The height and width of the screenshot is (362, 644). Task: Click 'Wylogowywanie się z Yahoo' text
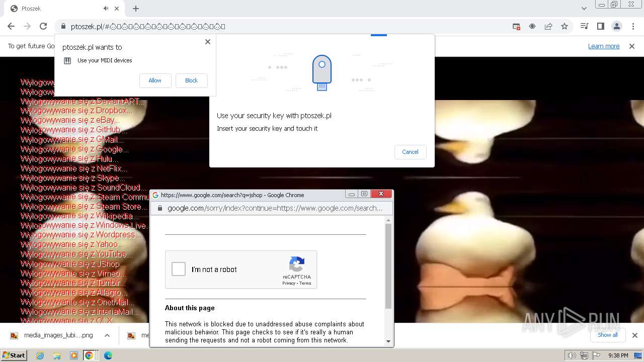[72, 244]
